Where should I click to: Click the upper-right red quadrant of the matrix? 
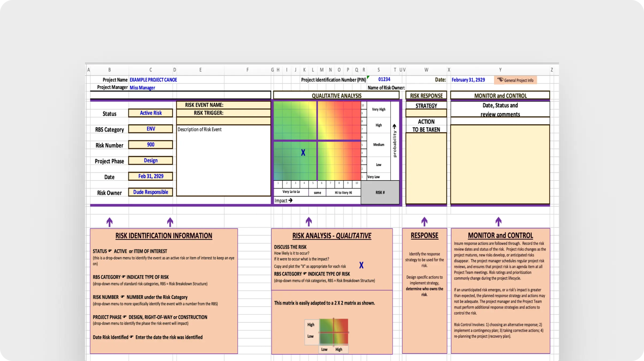339,120
